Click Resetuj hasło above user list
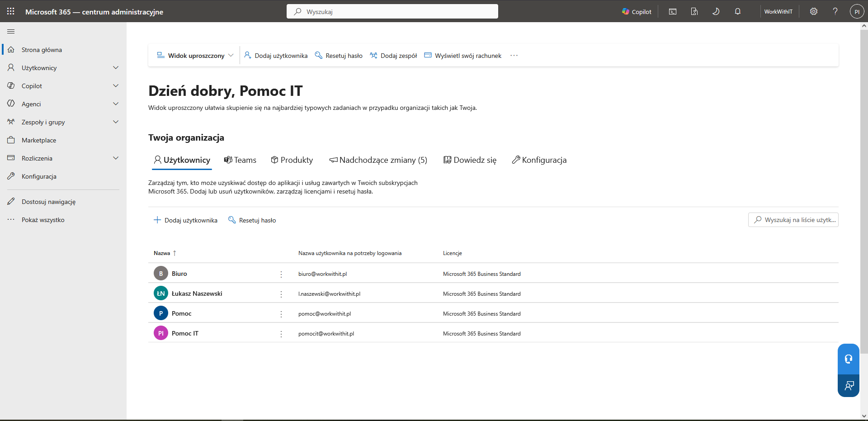This screenshot has width=868, height=421. click(252, 220)
